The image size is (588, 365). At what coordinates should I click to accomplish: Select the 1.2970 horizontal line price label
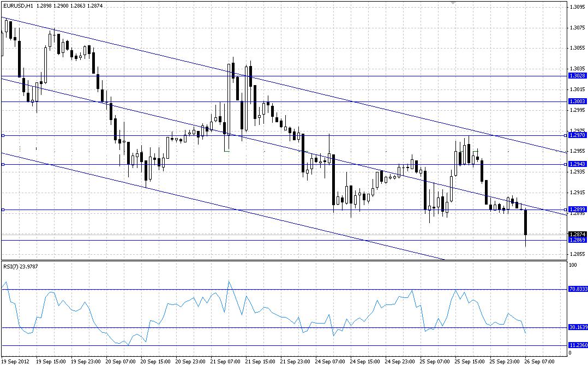(578, 135)
